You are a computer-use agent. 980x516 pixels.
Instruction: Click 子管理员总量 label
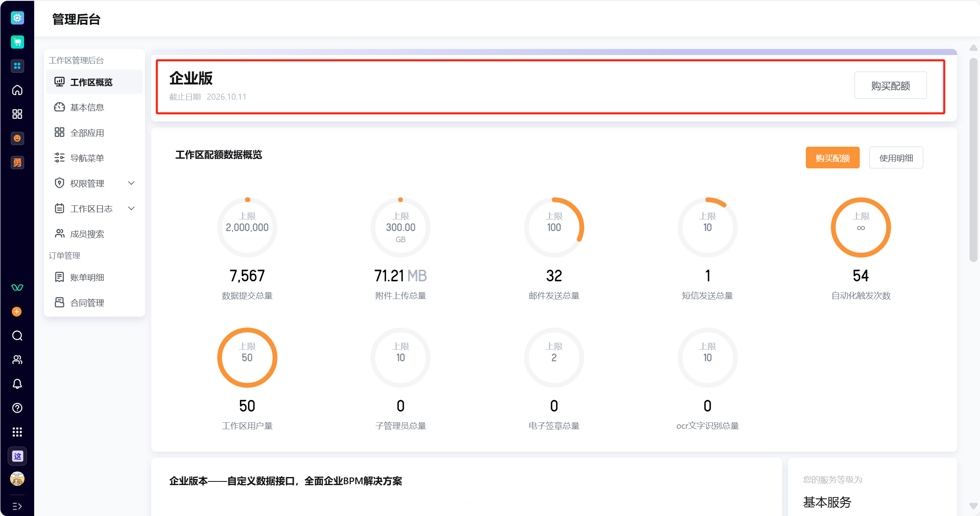pyautogui.click(x=401, y=426)
